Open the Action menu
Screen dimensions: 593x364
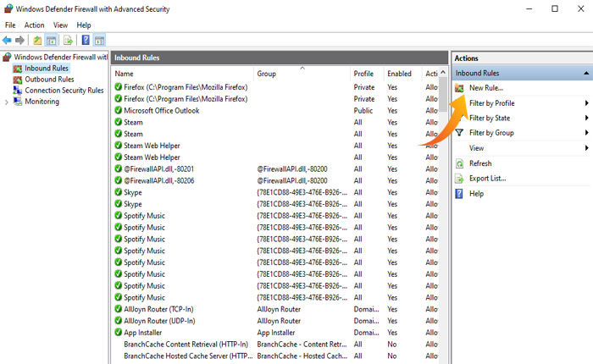click(x=34, y=25)
